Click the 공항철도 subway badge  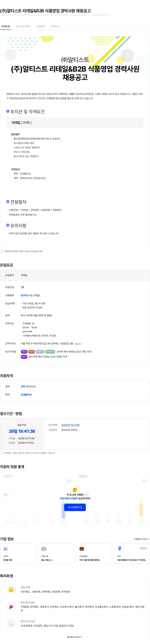tap(40, 351)
